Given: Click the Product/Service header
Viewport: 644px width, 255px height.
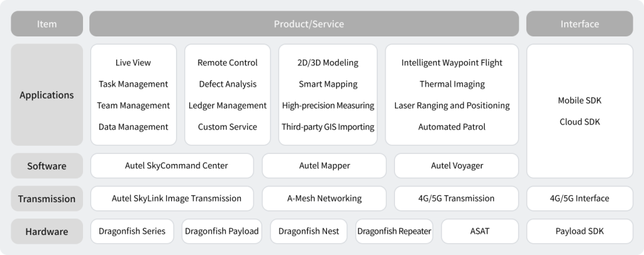Looking at the screenshot, I should tap(308, 24).
